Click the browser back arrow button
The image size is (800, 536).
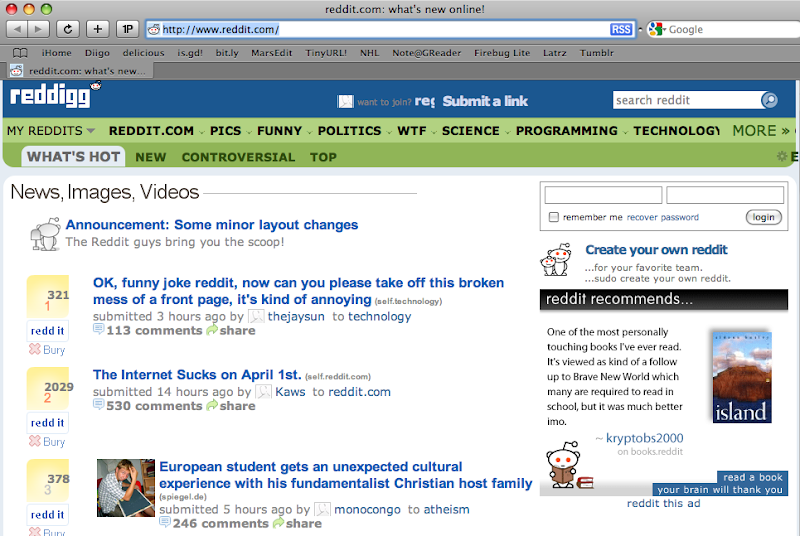click(x=17, y=29)
